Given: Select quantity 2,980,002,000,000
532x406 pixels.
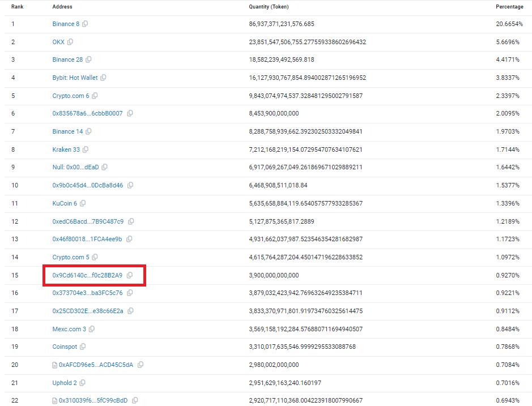Looking at the screenshot, I should click(274, 365).
